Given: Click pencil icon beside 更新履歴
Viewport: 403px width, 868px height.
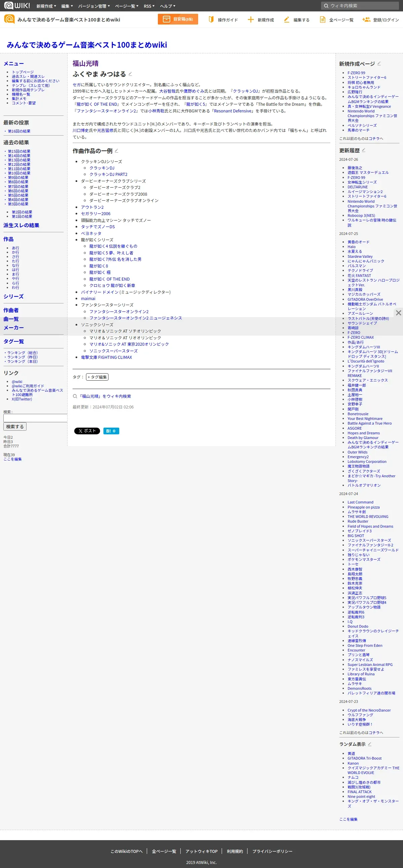Looking at the screenshot, I should pyautogui.click(x=364, y=150).
